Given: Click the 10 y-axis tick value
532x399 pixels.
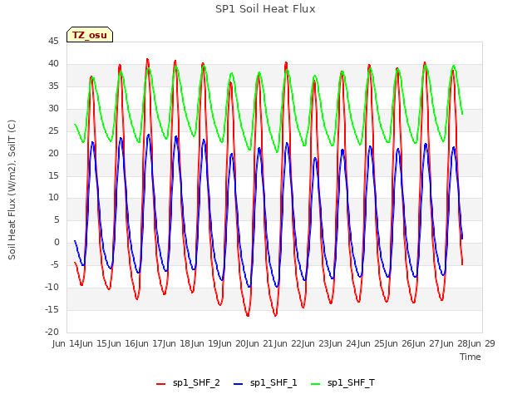Looking at the screenshot, I should click(53, 198).
